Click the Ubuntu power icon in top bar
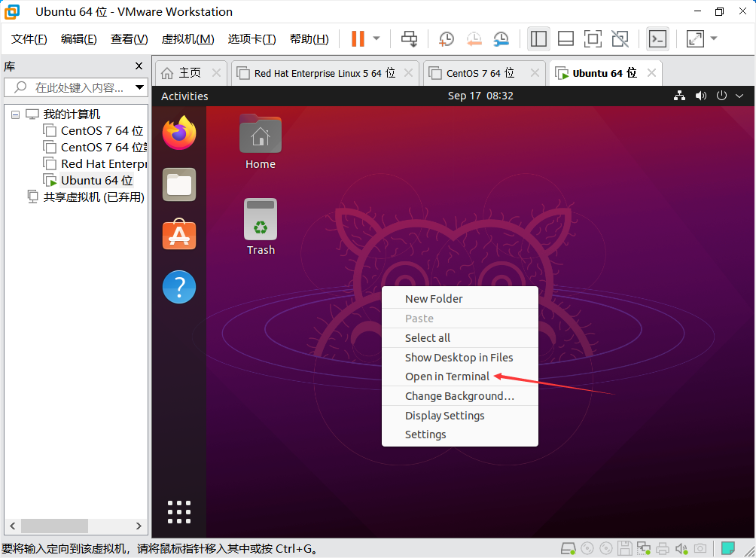 [721, 96]
